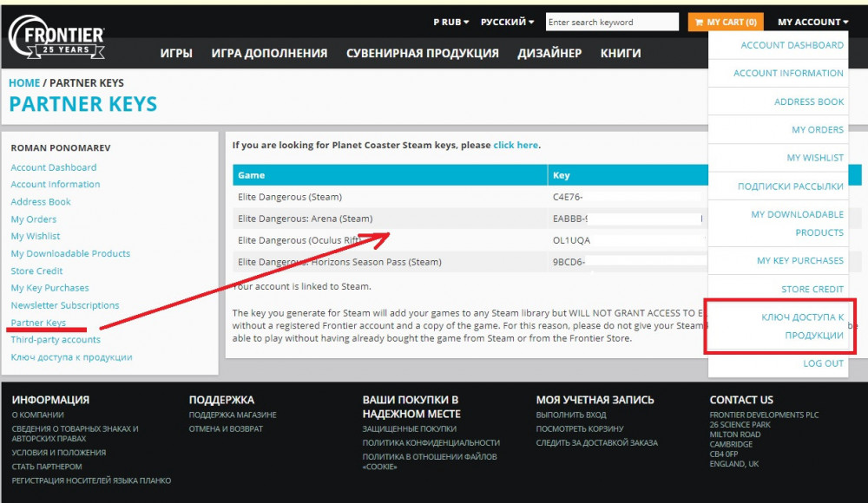The height and width of the screenshot is (503, 868).
Task: Open footer О компании link
Action: (37, 415)
